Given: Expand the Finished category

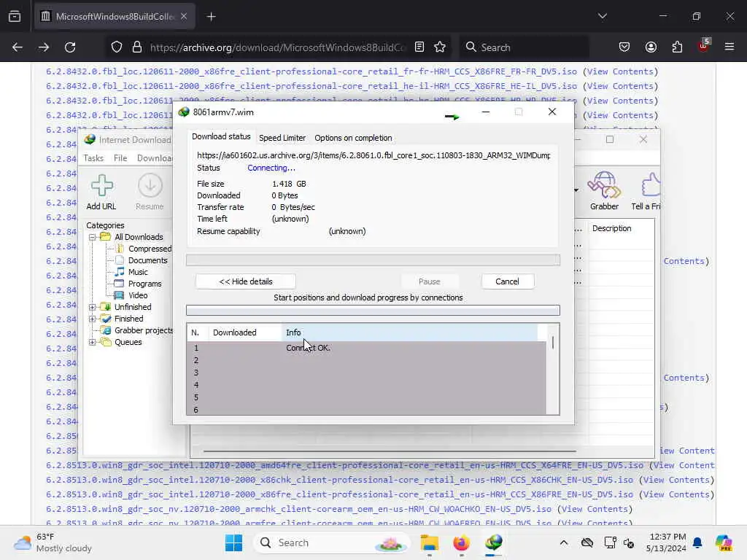Looking at the screenshot, I should (x=93, y=319).
